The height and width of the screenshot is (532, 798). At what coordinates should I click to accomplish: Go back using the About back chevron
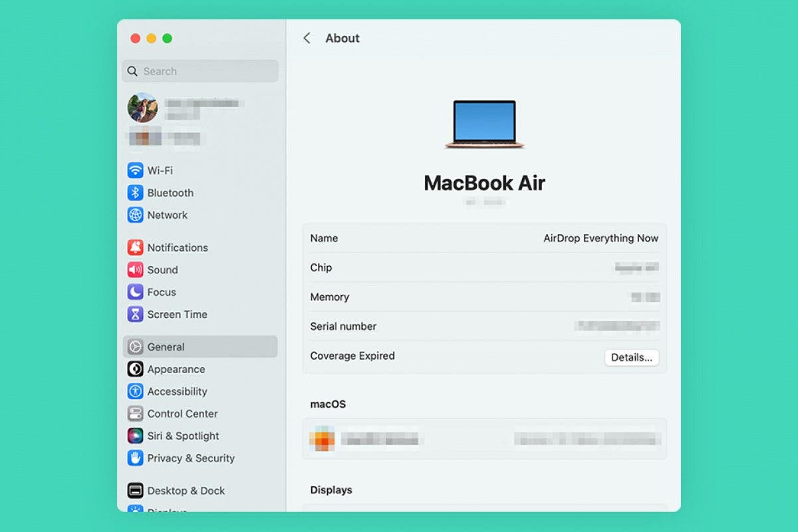coord(307,39)
